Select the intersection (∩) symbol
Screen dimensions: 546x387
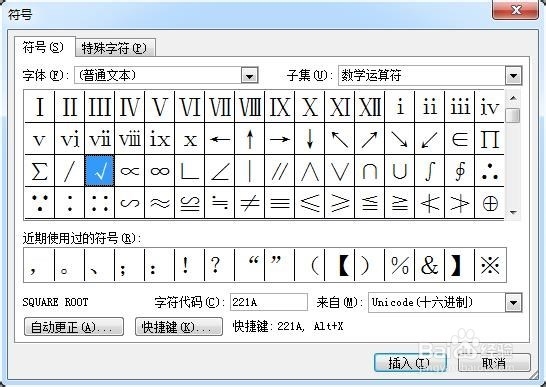(369, 171)
